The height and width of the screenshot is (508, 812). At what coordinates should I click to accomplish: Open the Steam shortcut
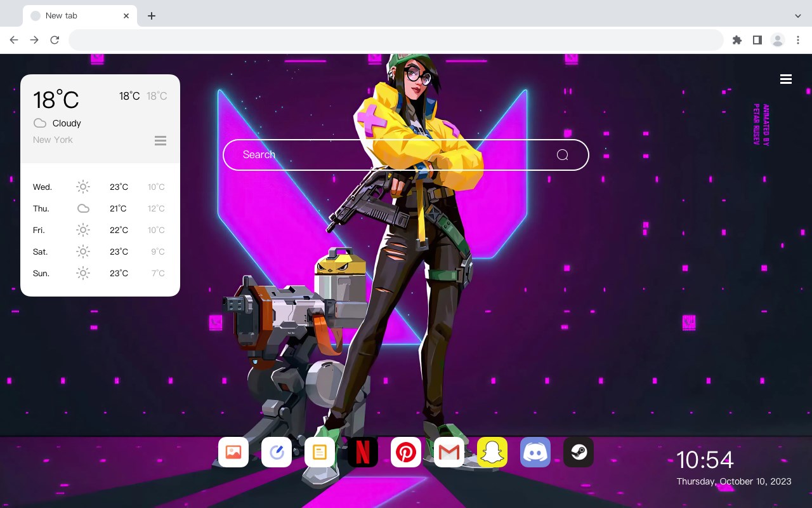(579, 452)
